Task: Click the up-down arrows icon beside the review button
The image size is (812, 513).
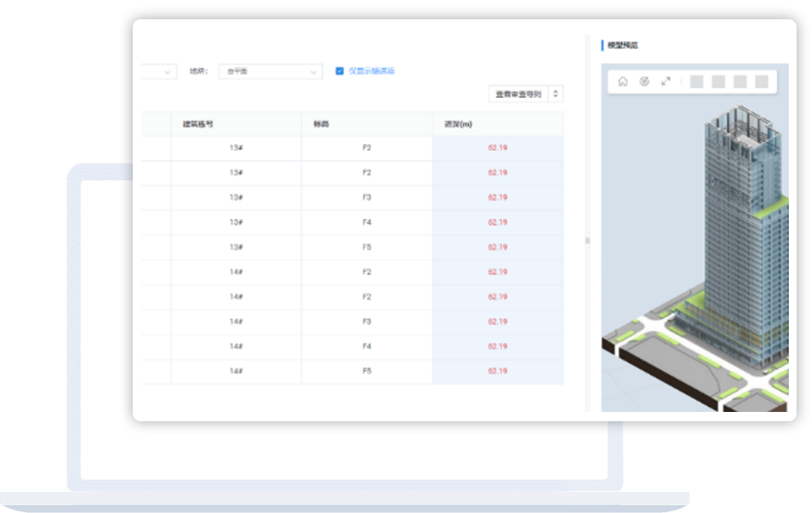Action: click(557, 94)
